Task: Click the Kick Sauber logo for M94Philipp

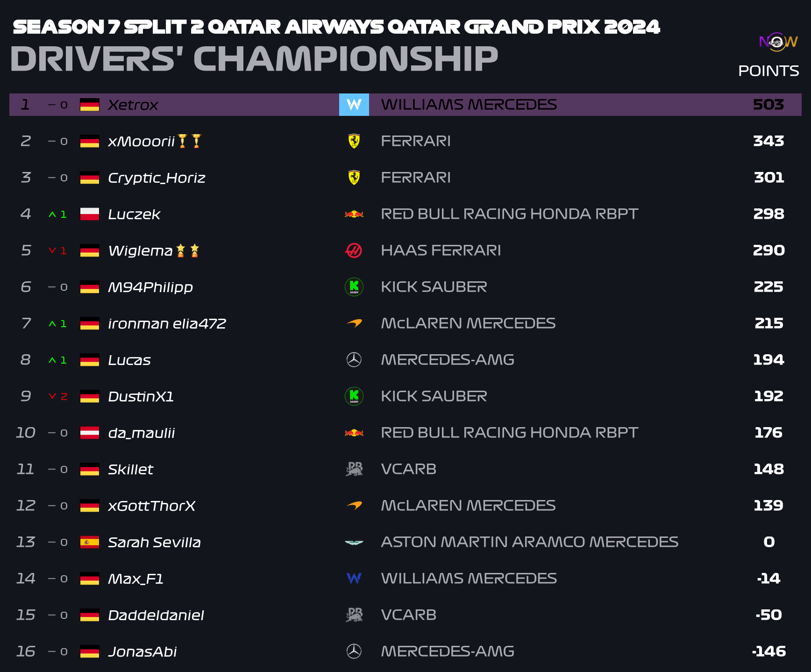Action: click(354, 287)
